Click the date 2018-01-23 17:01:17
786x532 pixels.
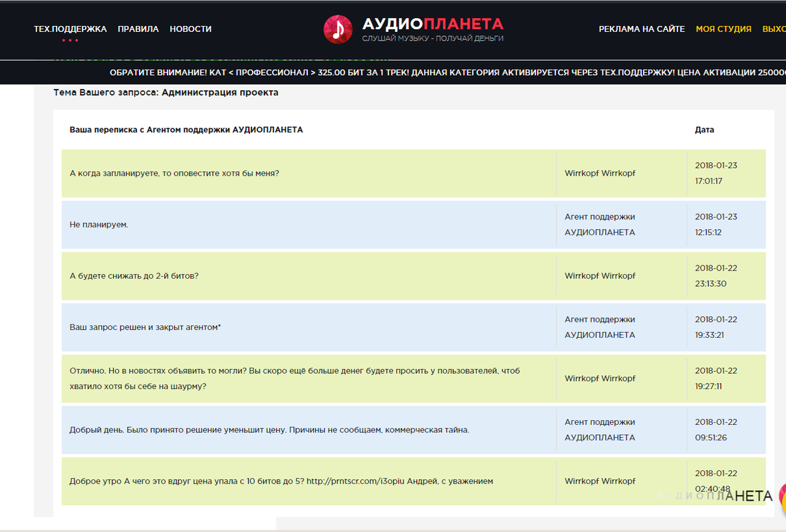pos(716,173)
